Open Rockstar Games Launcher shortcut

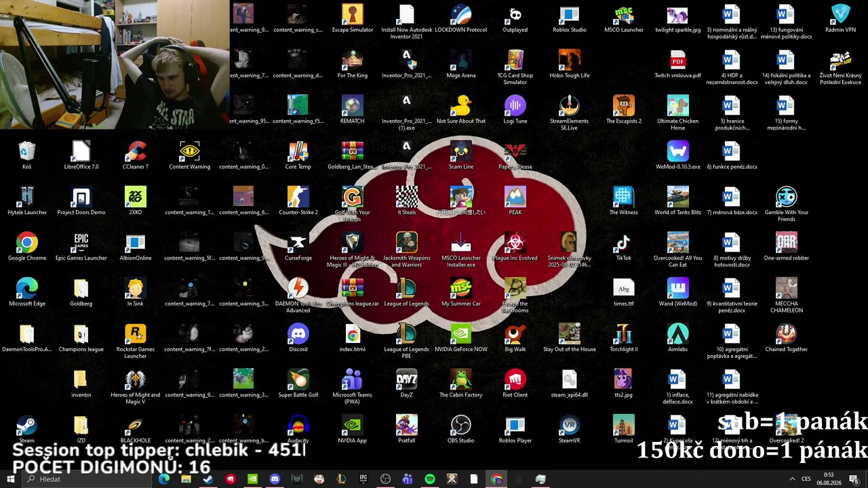click(x=135, y=333)
